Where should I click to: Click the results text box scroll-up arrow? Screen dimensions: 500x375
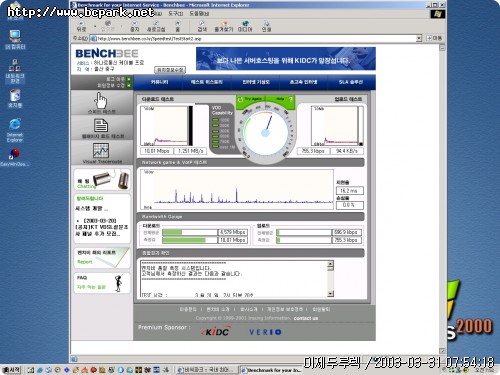[330, 265]
